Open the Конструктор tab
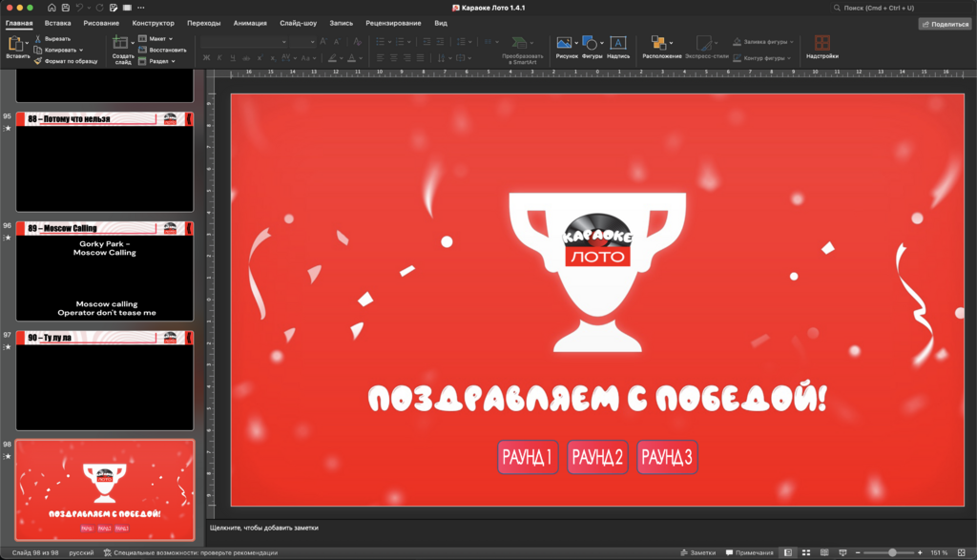This screenshot has width=977, height=560. (154, 23)
